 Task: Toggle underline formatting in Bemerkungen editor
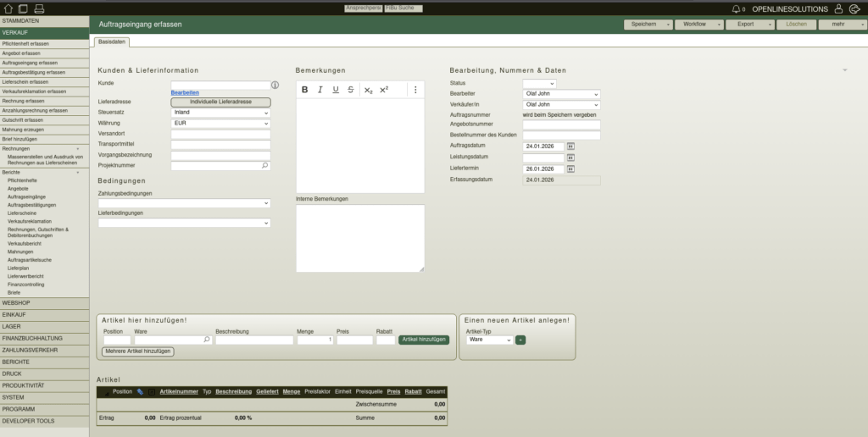pyautogui.click(x=336, y=90)
